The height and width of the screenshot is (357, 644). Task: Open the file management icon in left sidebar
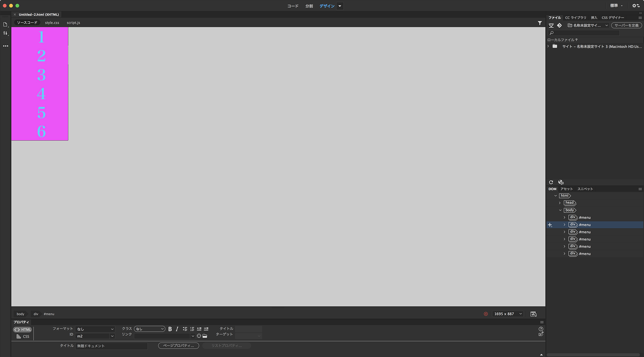tap(5, 24)
